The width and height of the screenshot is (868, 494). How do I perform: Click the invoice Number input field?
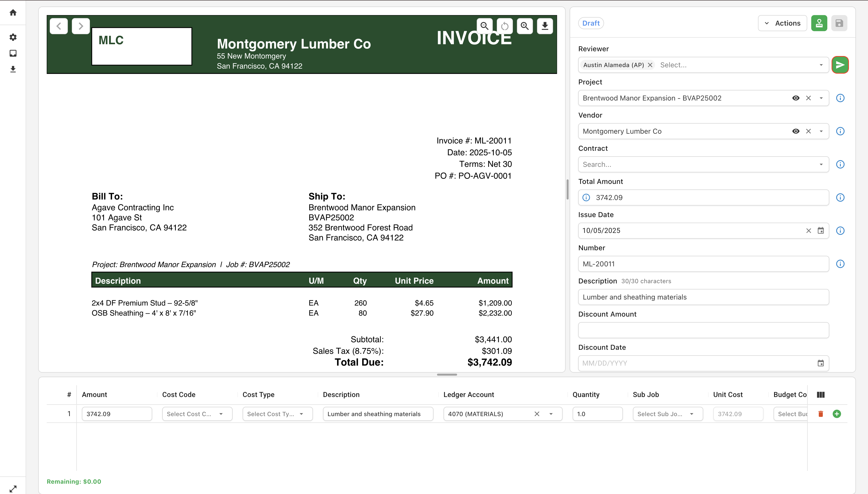[x=703, y=264]
